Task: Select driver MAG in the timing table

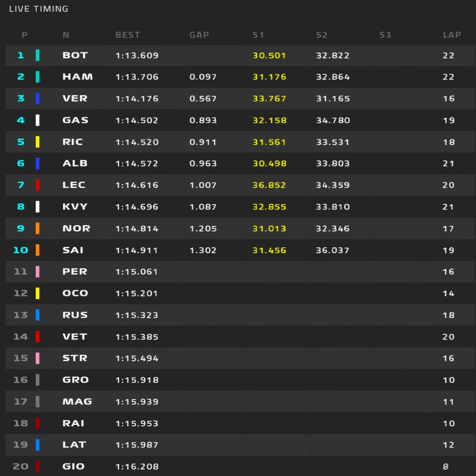Action: [77, 401]
